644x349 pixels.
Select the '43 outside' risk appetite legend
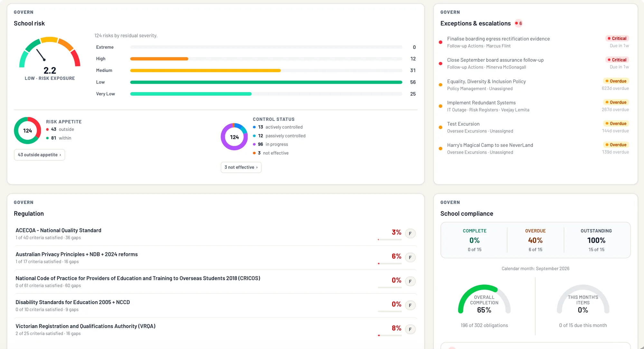tap(60, 129)
